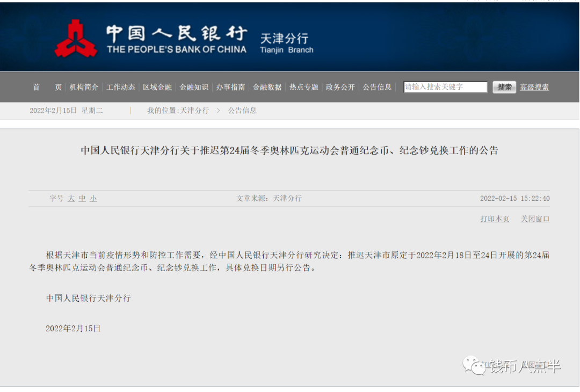This screenshot has height=392, width=580.
Task: Click the 公告信息 breadcrumb link
Action: point(242,111)
